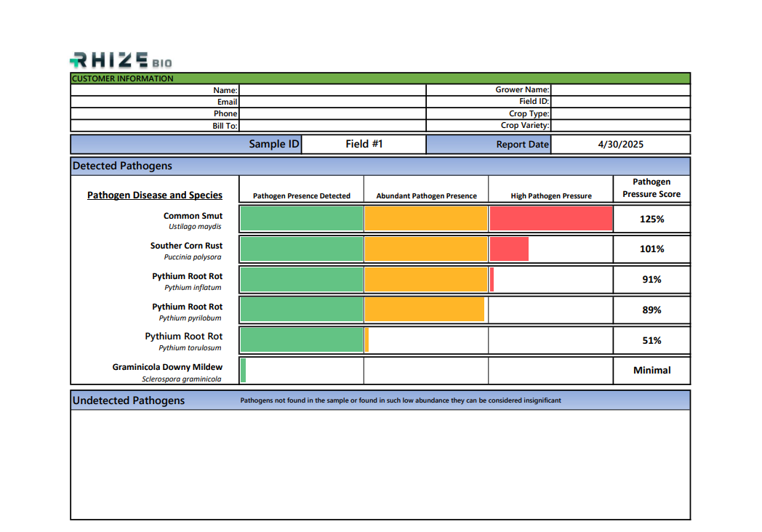Click the High Pathogen Pressure column header
This screenshot has width=762, height=532.
[x=551, y=196]
